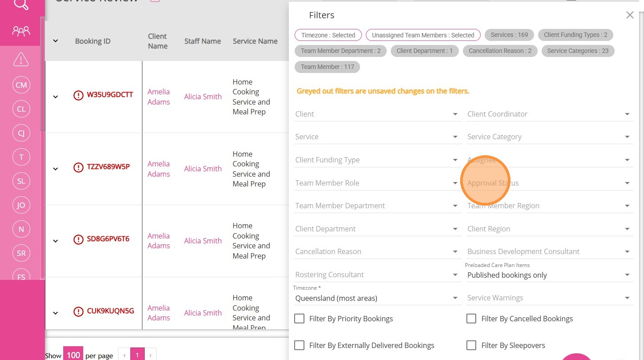Click alert icon next to SD8G6PV6T6
Image resolution: width=644 pixels, height=360 pixels.
pyautogui.click(x=78, y=239)
